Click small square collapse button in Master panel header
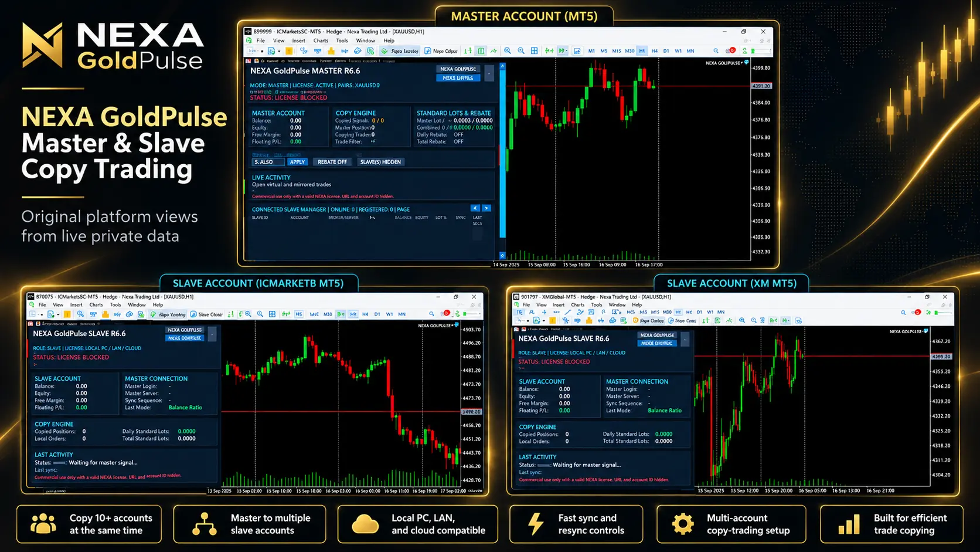Screen dimensions: 980x552 (489, 73)
